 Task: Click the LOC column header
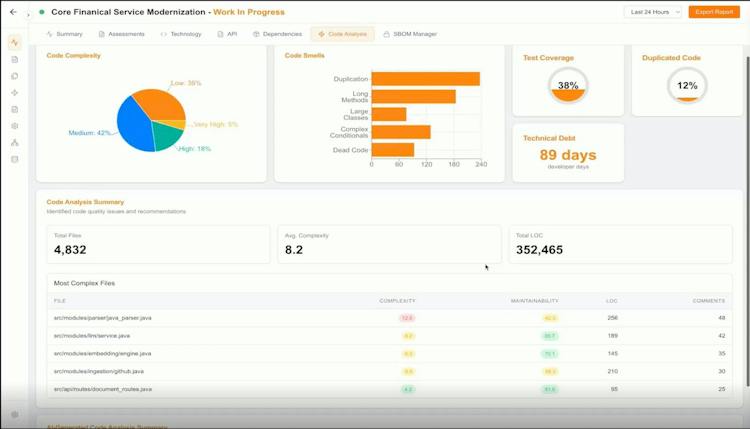click(612, 301)
